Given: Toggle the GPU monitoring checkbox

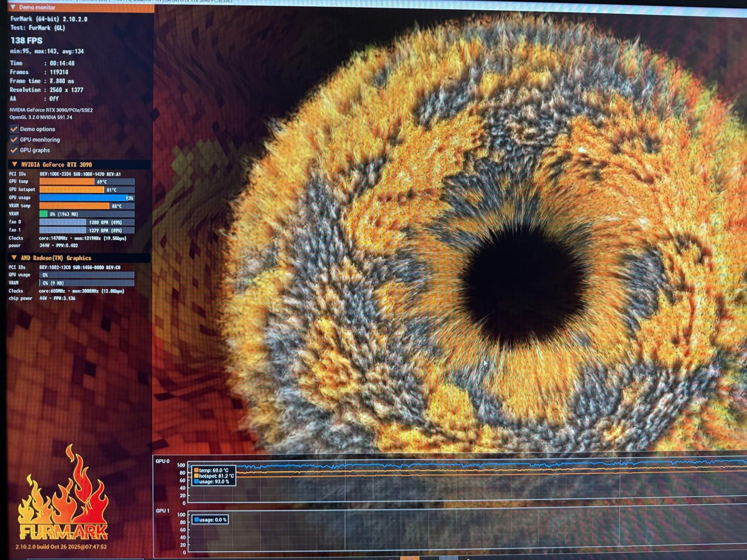Looking at the screenshot, I should pyautogui.click(x=14, y=140).
